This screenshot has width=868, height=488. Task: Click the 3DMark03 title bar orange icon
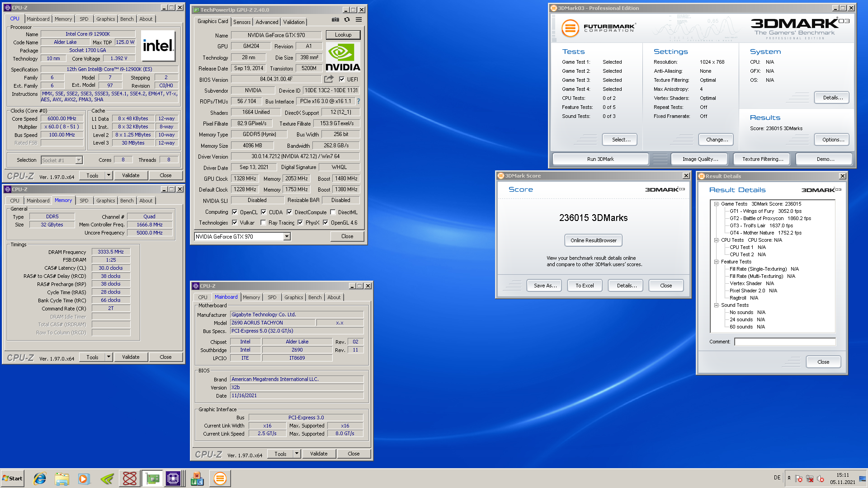[x=554, y=8]
